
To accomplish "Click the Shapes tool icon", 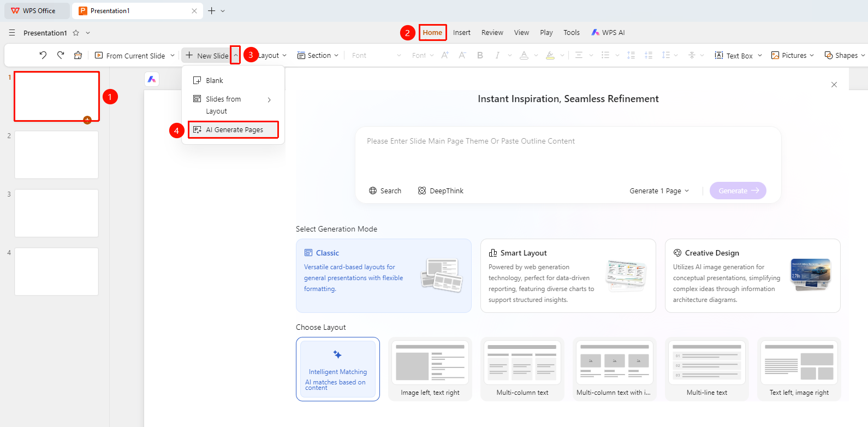I will coord(829,55).
